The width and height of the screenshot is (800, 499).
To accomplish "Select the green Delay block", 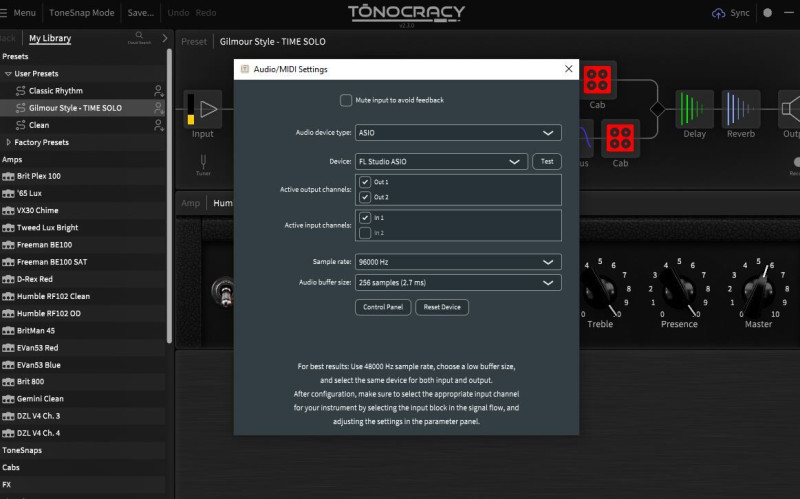I will (694, 109).
